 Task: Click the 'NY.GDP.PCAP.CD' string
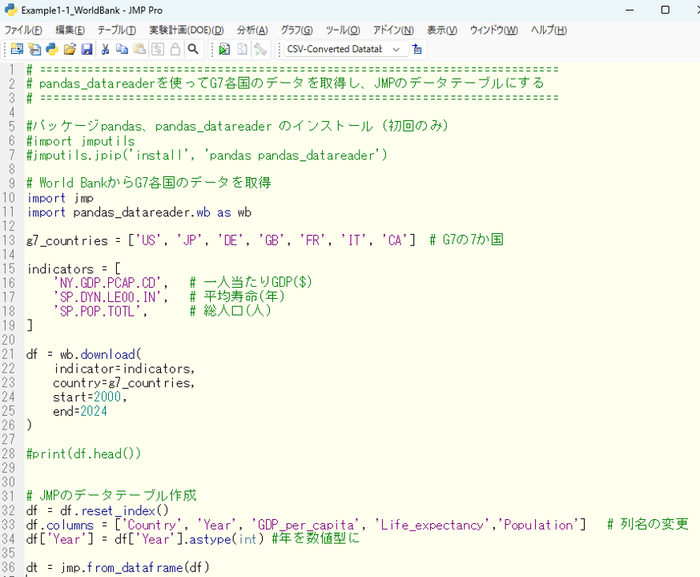point(107,283)
